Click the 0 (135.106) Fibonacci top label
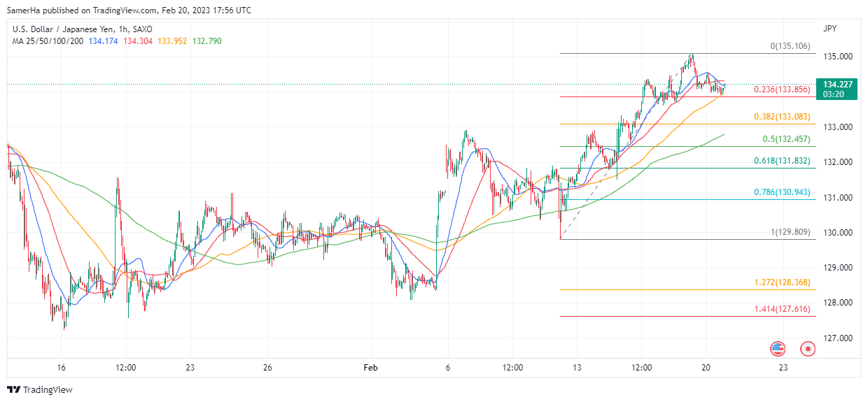 [x=790, y=46]
